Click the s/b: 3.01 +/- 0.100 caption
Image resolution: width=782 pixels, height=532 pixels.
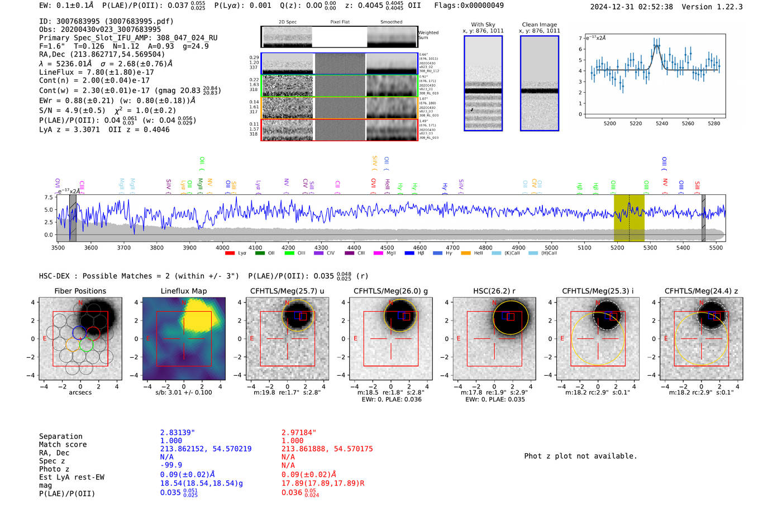coord(184,392)
